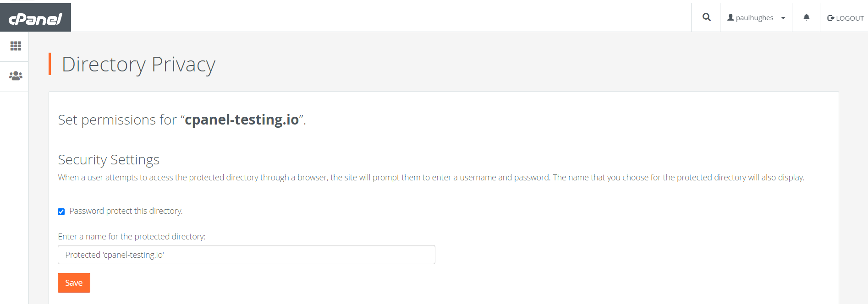868x304 pixels.
Task: Click the "Set permissions for" heading text
Action: click(x=117, y=120)
